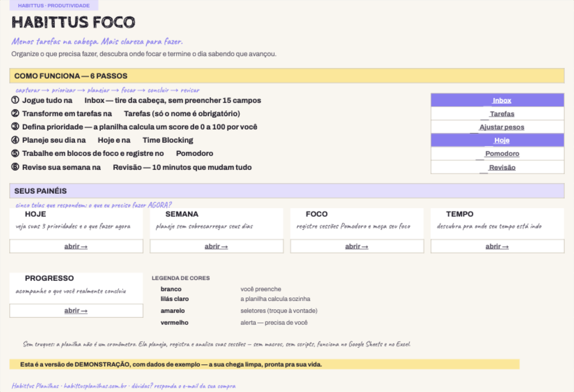Image resolution: width=574 pixels, height=392 pixels.
Task: Open the highlighted Hoje navigation link
Action: click(x=502, y=140)
